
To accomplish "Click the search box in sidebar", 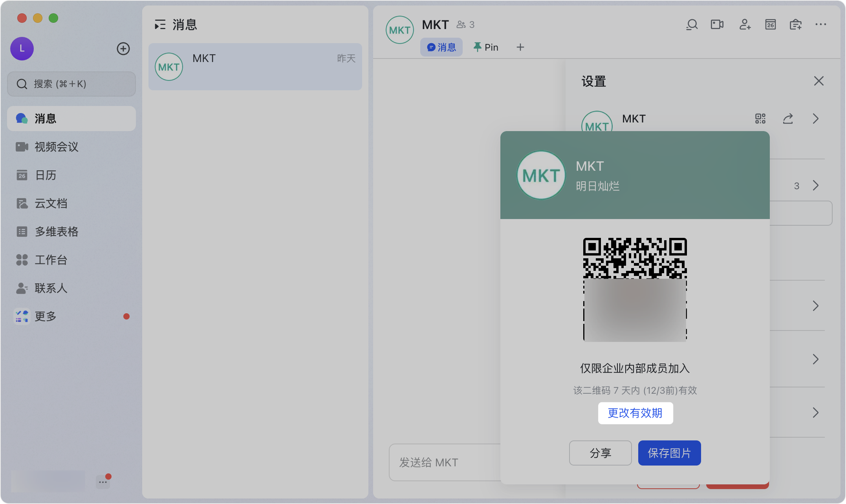I will point(71,84).
